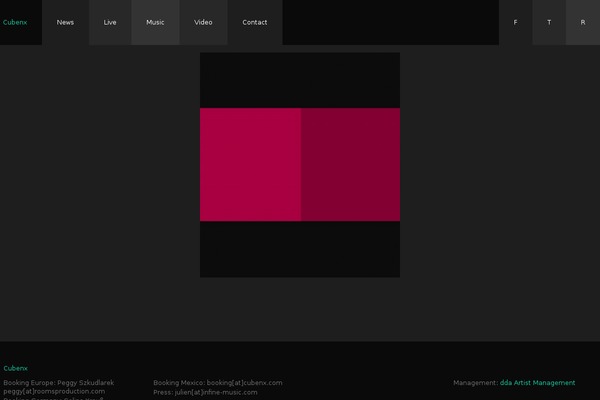Open the F social link
The width and height of the screenshot is (600, 400).
click(515, 22)
